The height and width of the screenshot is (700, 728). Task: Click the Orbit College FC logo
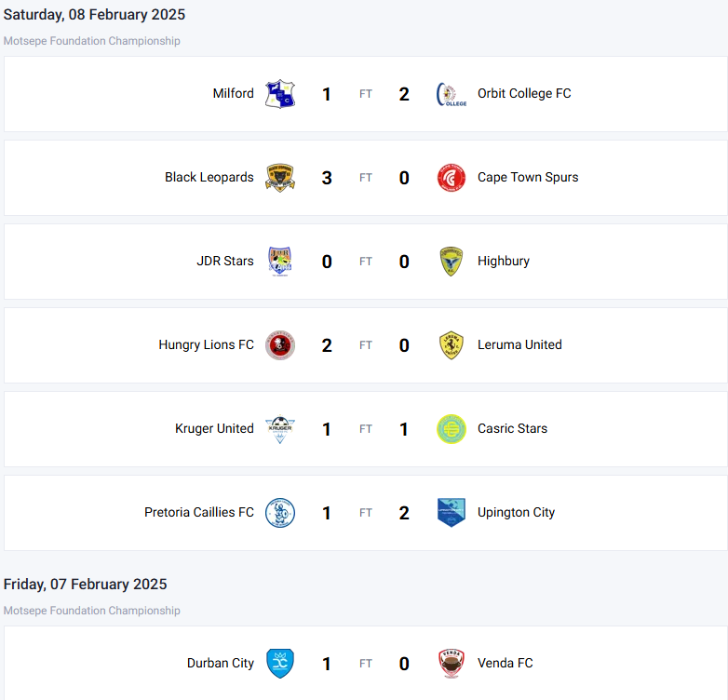point(452,94)
